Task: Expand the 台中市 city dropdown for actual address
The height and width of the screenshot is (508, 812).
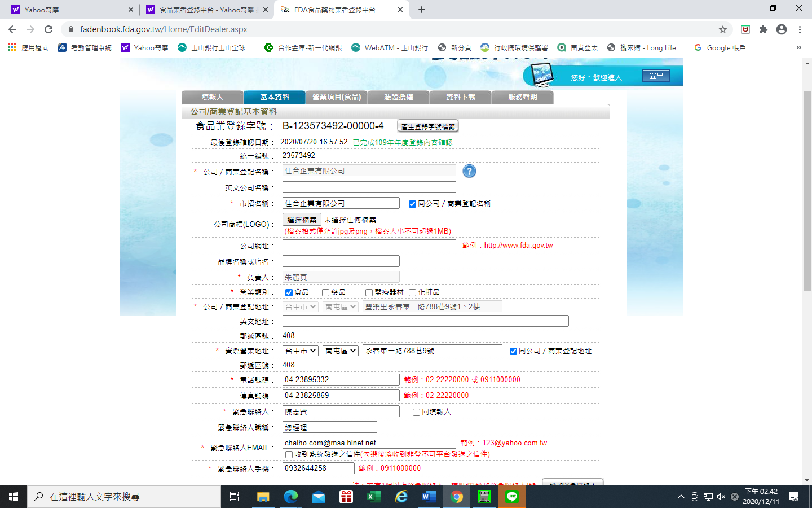Action: pos(301,351)
